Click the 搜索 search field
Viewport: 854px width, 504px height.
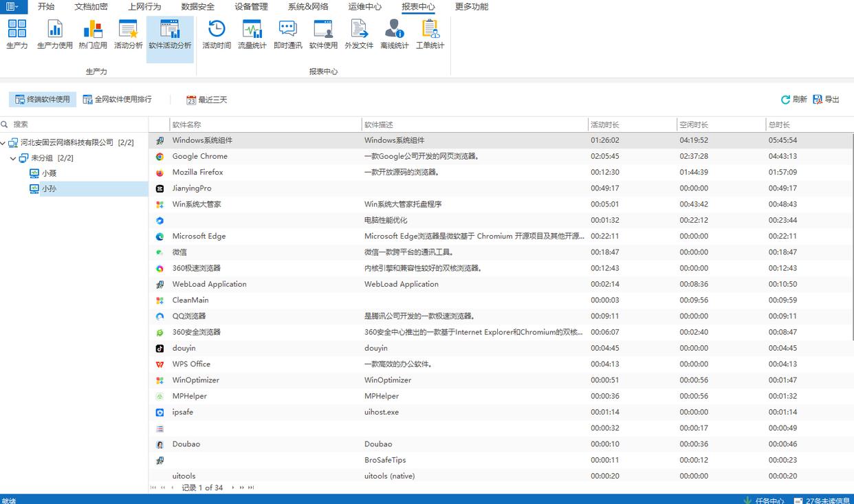coord(76,124)
